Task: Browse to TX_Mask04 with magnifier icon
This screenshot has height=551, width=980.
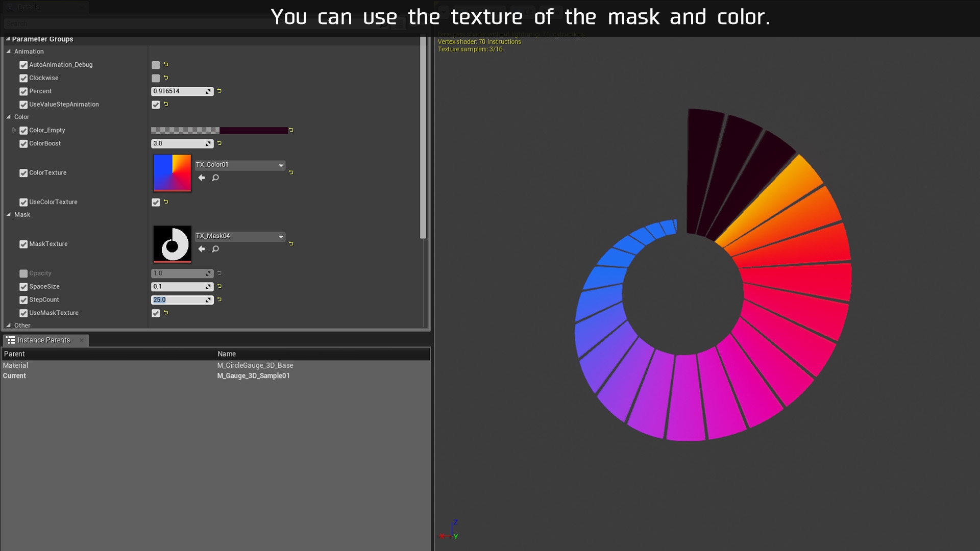Action: point(215,249)
